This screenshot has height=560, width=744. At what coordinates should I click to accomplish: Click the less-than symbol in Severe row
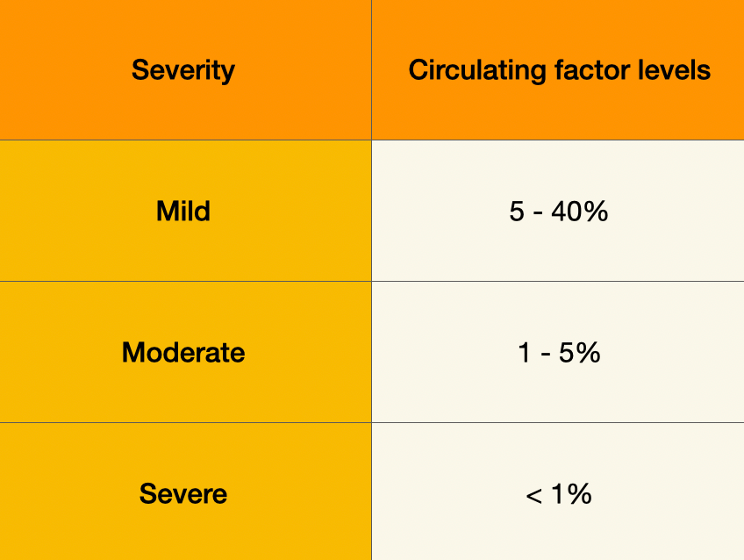(533, 495)
